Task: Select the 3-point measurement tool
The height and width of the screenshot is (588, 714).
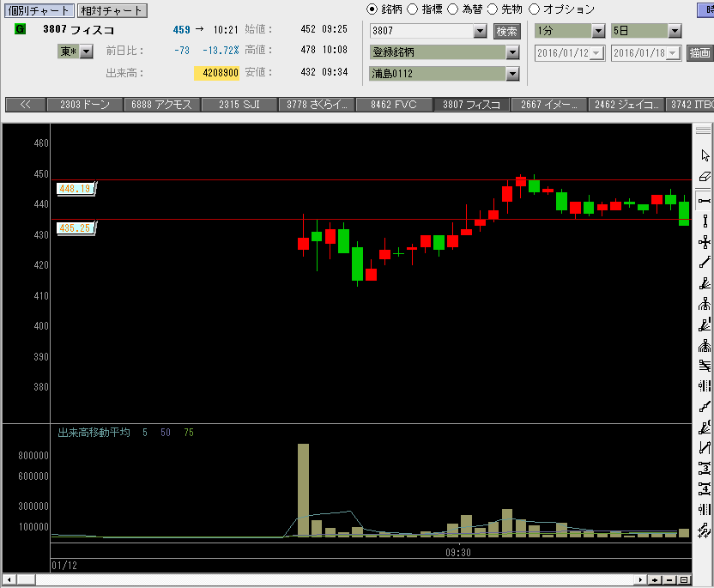Action: click(705, 468)
